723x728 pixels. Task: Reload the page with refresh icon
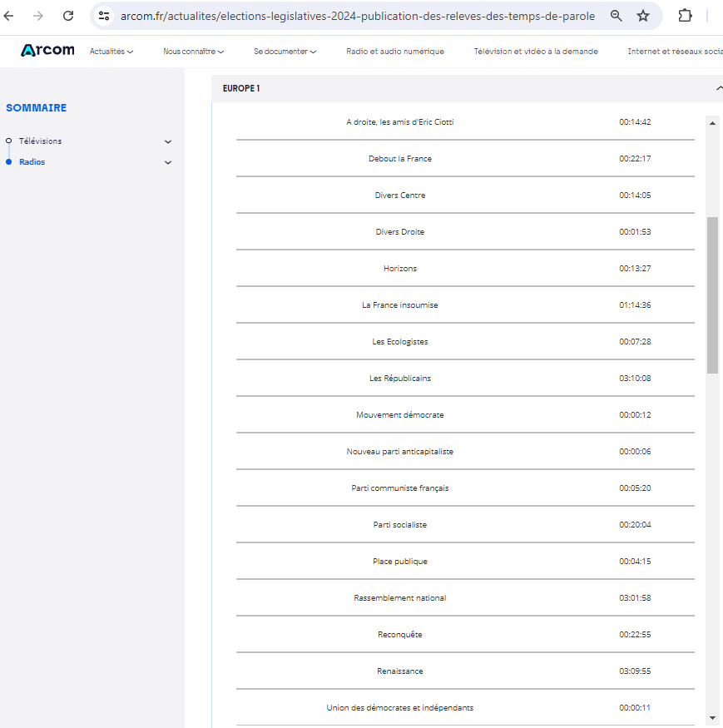(68, 16)
